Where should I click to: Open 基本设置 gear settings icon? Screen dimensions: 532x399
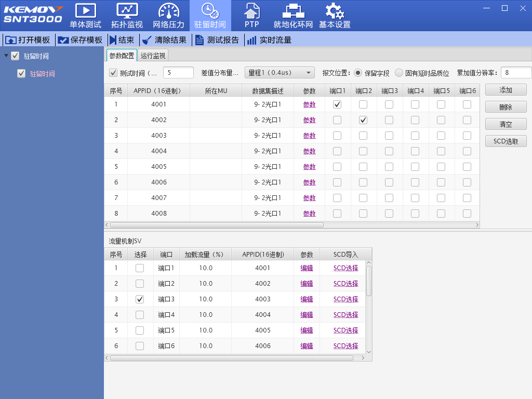335,11
